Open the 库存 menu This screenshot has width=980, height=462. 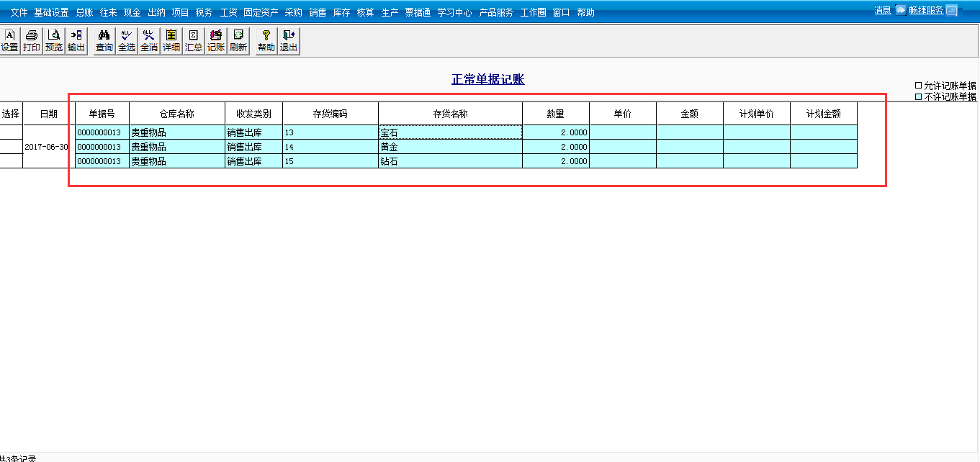(341, 12)
